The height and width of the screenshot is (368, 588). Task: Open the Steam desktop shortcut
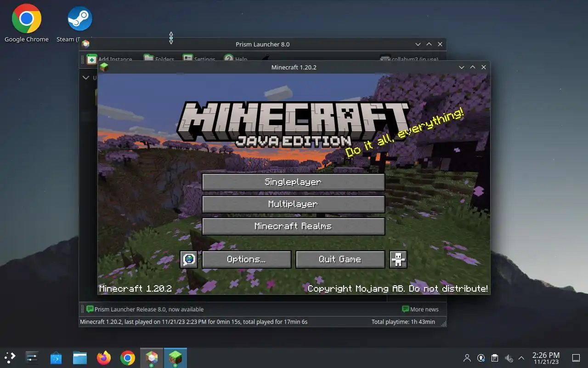point(79,23)
